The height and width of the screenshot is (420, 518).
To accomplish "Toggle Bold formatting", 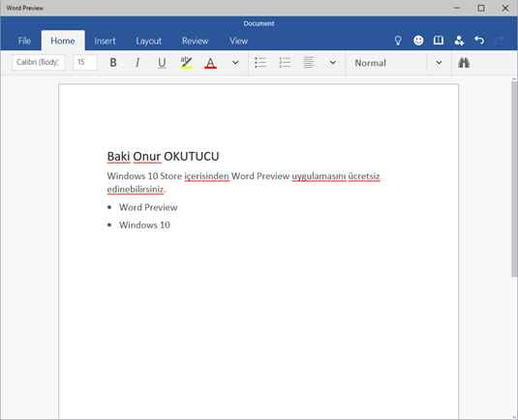I will point(113,62).
